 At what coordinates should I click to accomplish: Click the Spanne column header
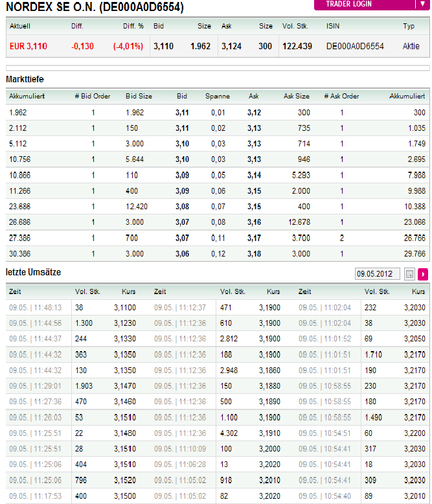click(218, 96)
